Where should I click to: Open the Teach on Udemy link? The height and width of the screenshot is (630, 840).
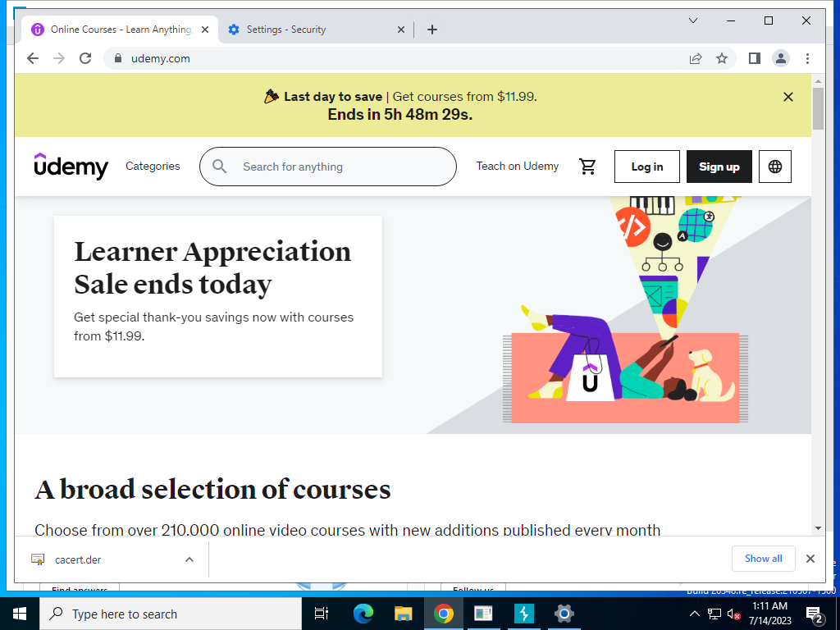pos(518,166)
